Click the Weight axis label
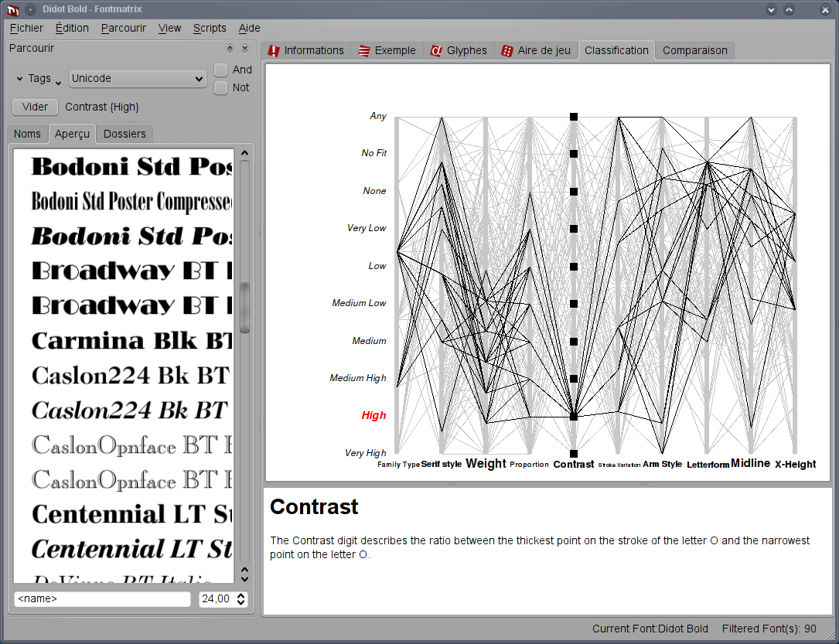The height and width of the screenshot is (644, 839). 486,464
